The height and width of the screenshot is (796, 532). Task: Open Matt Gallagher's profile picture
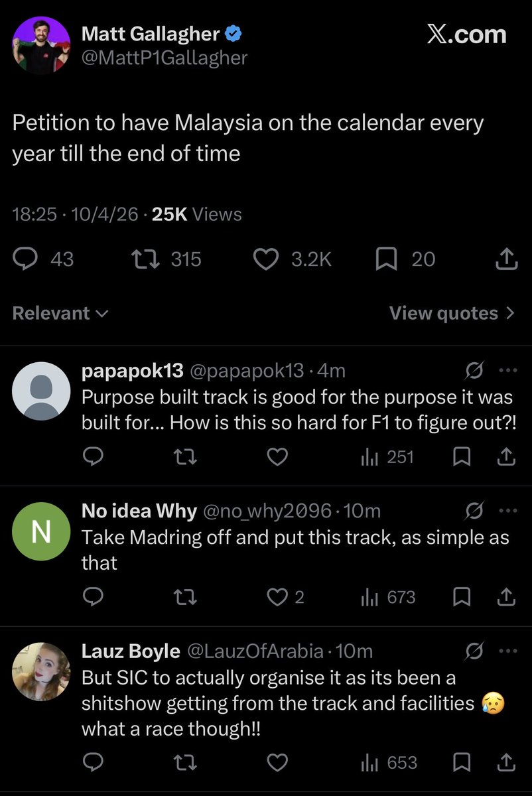point(41,45)
